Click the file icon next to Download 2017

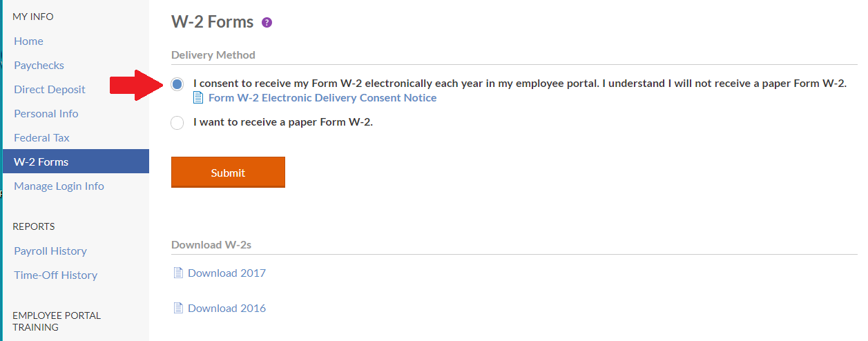[178, 273]
